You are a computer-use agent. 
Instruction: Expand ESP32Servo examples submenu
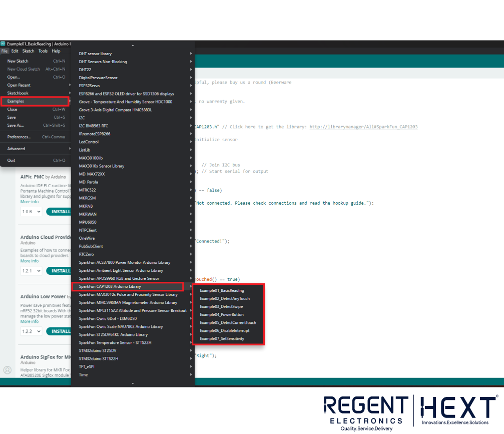(133, 86)
